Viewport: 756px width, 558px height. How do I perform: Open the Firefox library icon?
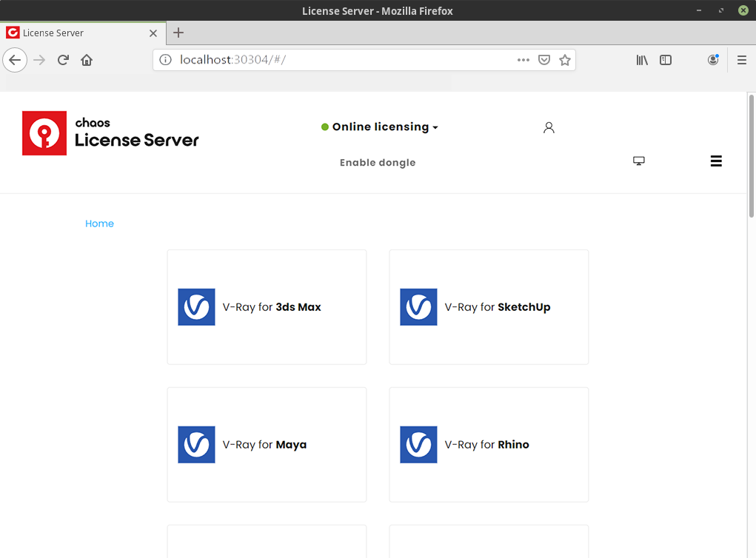click(642, 60)
